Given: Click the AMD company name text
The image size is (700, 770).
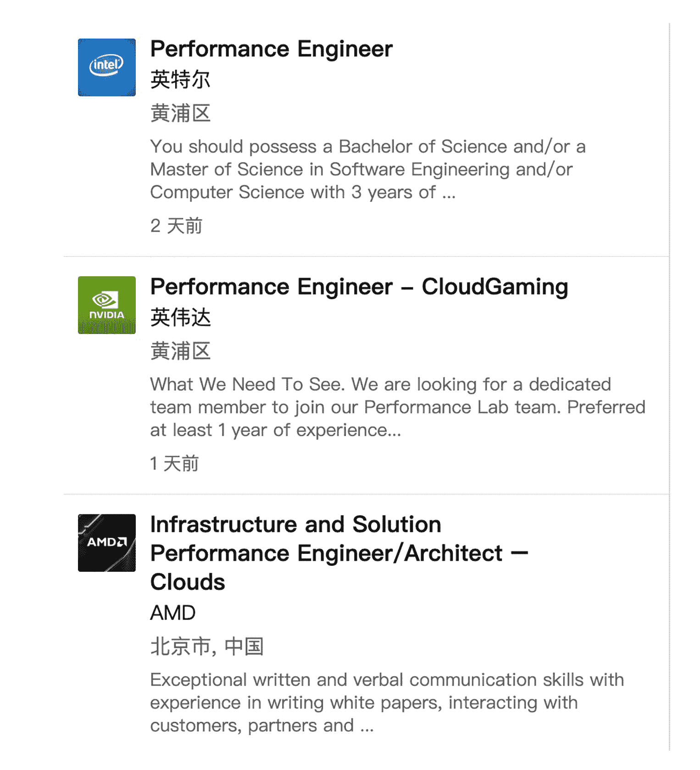Looking at the screenshot, I should click(x=173, y=613).
